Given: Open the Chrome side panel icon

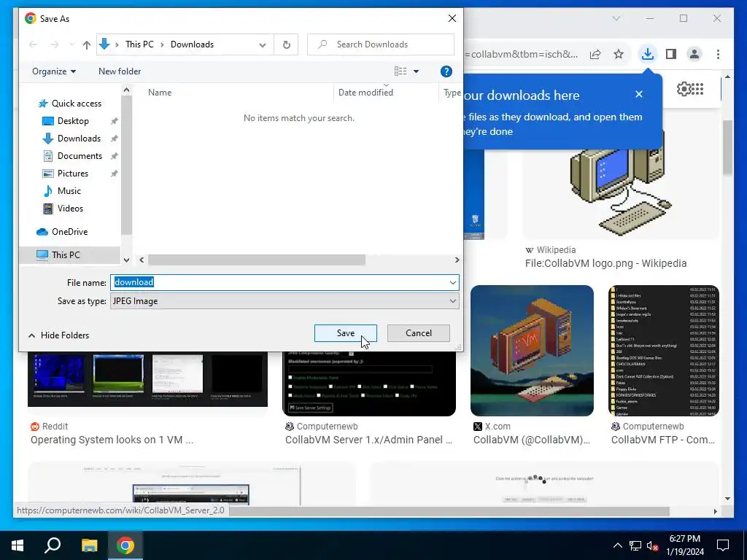Looking at the screenshot, I should tap(671, 54).
